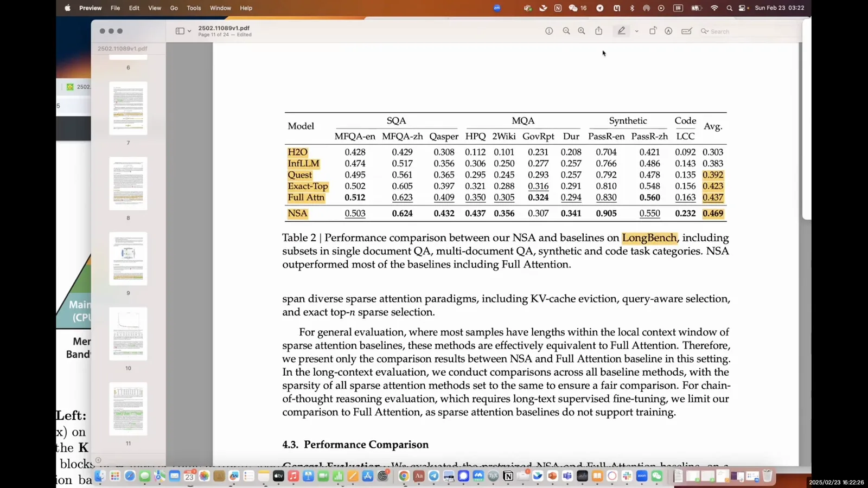Open Safari from the Dock
Image resolution: width=868 pixels, height=488 pixels.
coord(130,476)
